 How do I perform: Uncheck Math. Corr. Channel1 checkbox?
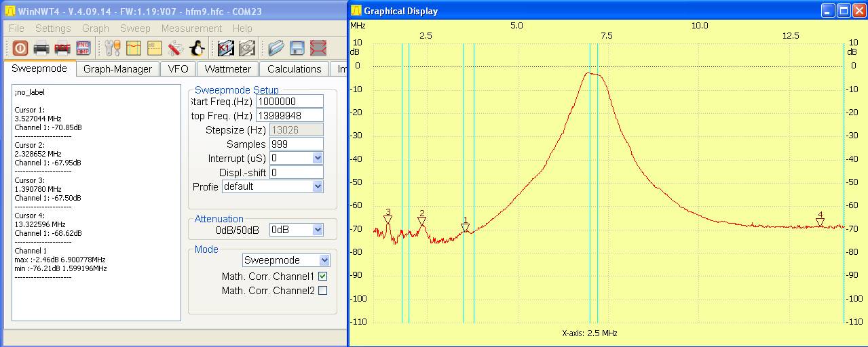click(323, 277)
